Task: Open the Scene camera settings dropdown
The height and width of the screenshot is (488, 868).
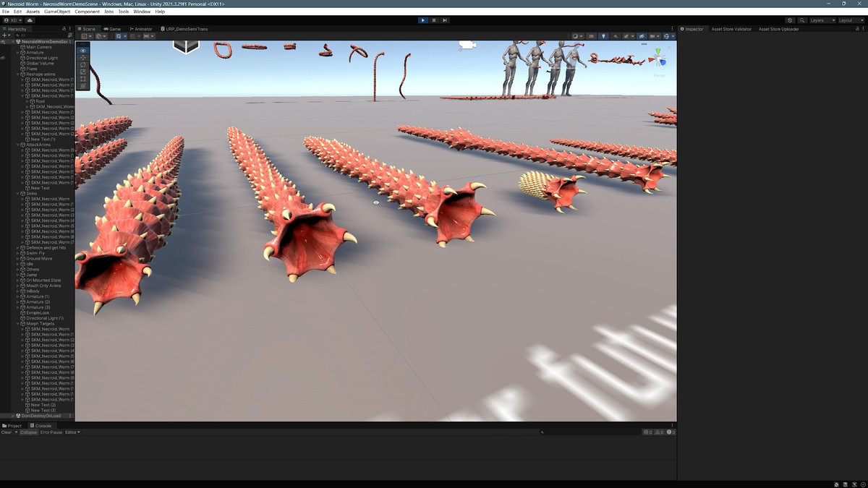Action: pos(655,36)
